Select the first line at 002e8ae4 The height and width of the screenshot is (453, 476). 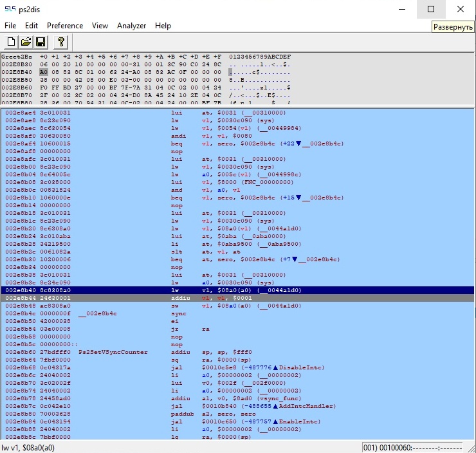click(x=237, y=113)
